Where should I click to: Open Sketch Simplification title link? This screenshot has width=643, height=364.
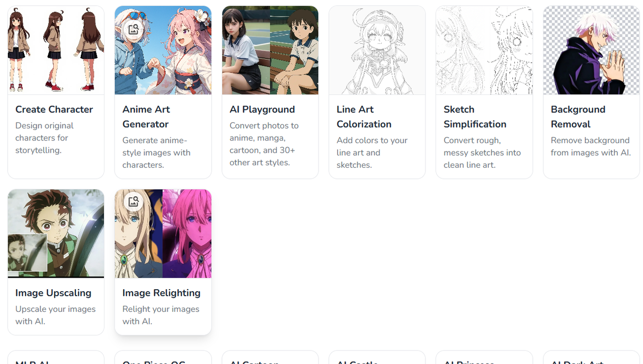click(475, 116)
